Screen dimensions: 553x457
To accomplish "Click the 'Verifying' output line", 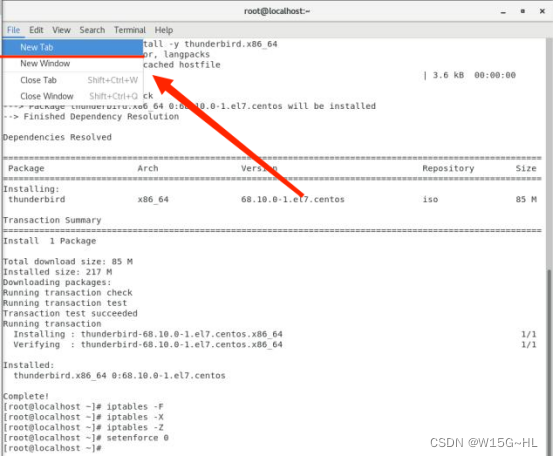I will (148, 345).
